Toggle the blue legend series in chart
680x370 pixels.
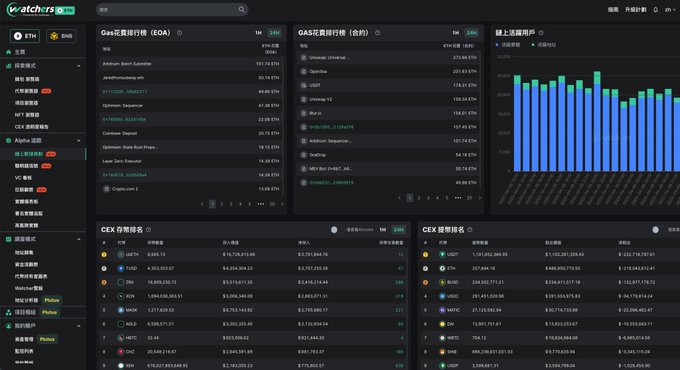pyautogui.click(x=508, y=45)
